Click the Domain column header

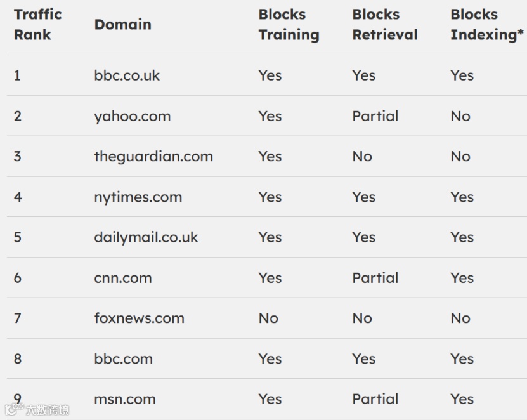coord(122,25)
